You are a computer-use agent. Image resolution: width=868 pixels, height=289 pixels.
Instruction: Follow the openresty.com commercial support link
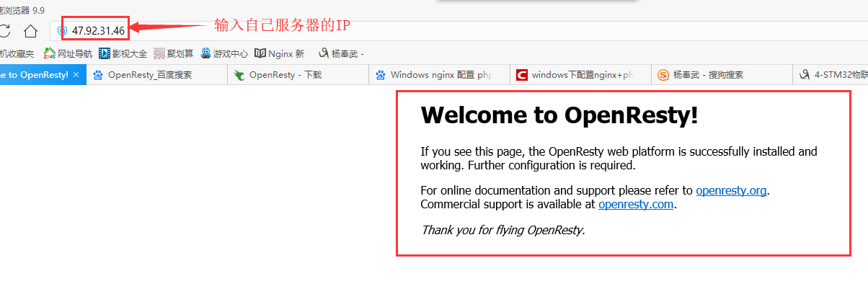[x=636, y=204]
